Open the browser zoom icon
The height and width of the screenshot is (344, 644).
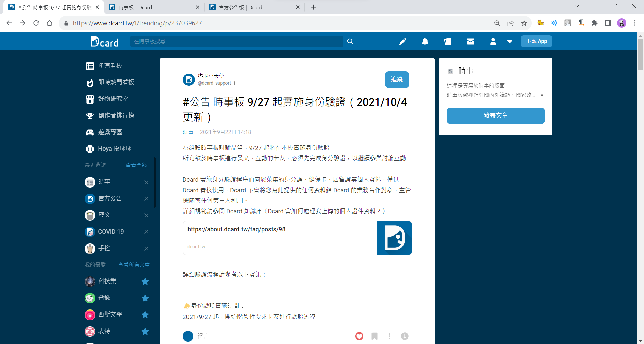pyautogui.click(x=497, y=23)
